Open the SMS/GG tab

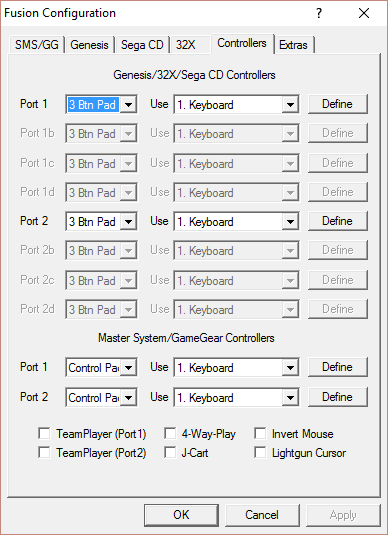(x=37, y=45)
